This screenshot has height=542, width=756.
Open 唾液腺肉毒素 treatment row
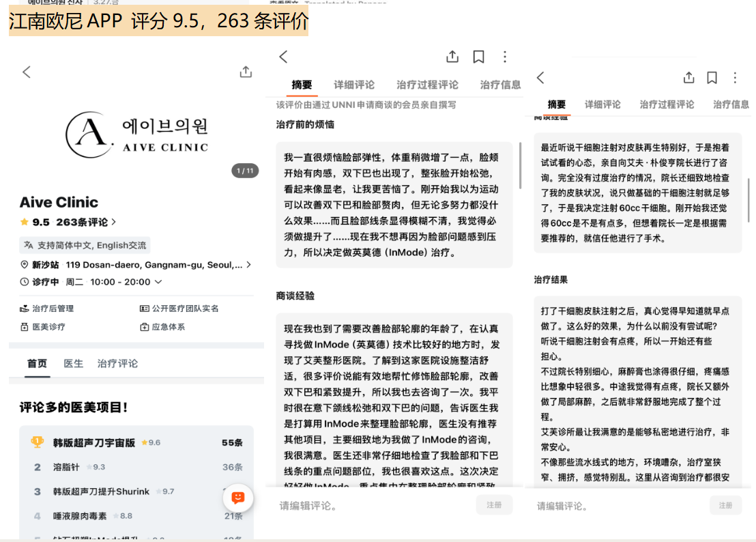pos(136,516)
